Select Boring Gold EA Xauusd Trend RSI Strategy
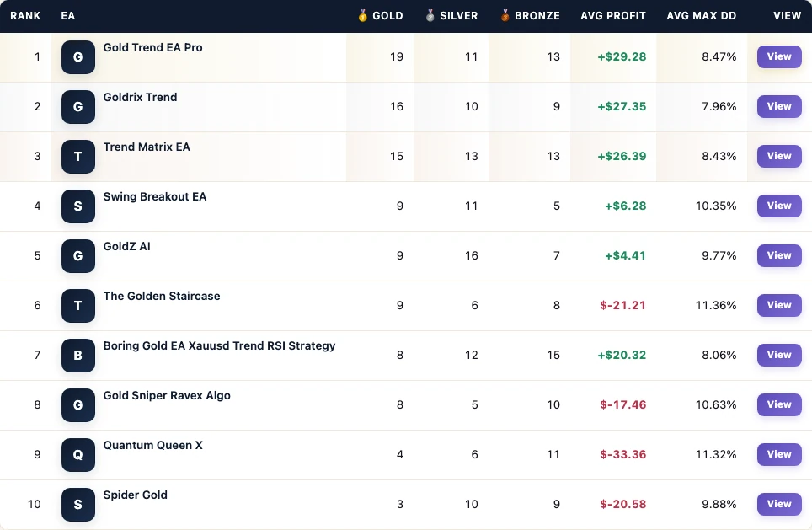 click(x=220, y=346)
